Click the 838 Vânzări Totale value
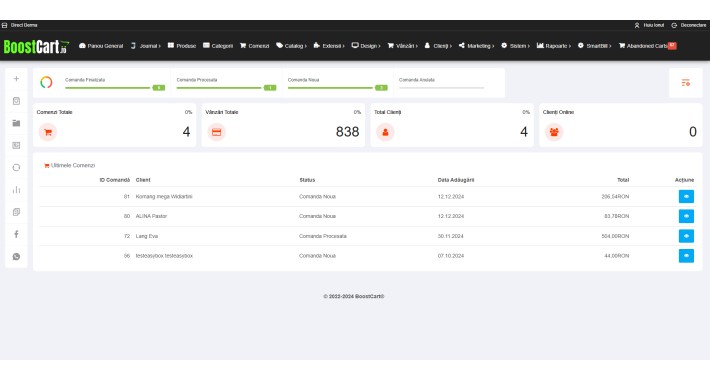This screenshot has width=710, height=380. [347, 132]
